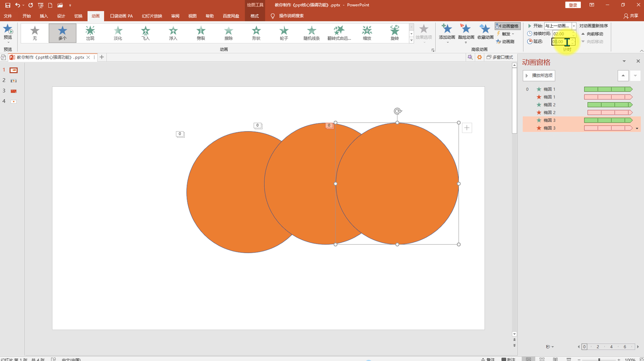Select the Fade (淡化) animation effect
This screenshot has width=644, height=361.
click(x=118, y=33)
